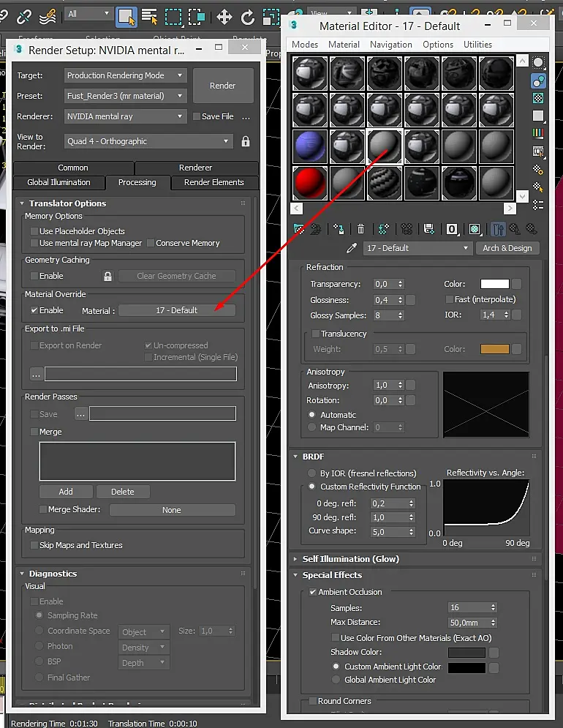Toggle Show End Result icon

tap(498, 229)
